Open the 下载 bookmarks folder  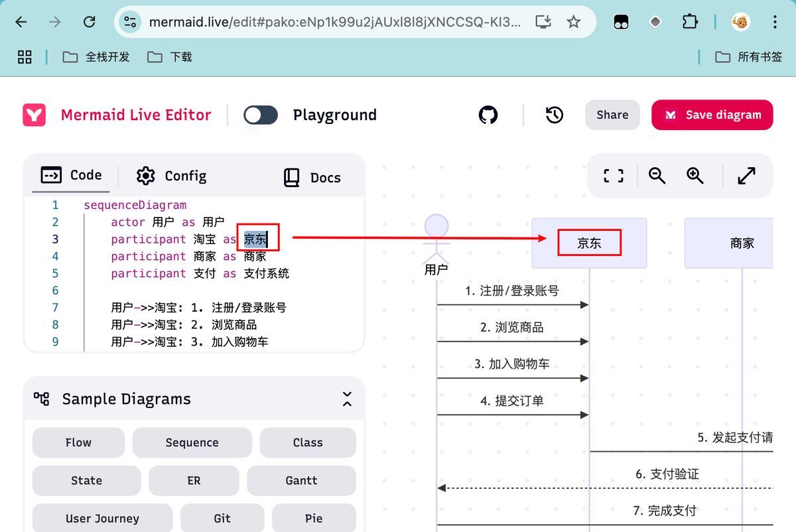point(169,57)
